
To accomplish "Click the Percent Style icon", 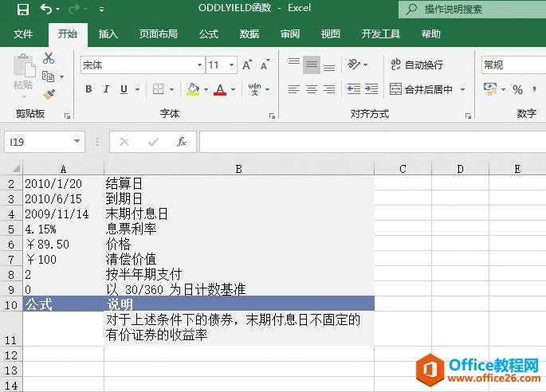I will 518,90.
